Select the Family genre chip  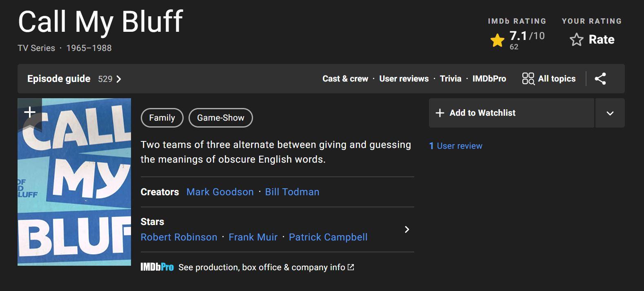point(162,118)
